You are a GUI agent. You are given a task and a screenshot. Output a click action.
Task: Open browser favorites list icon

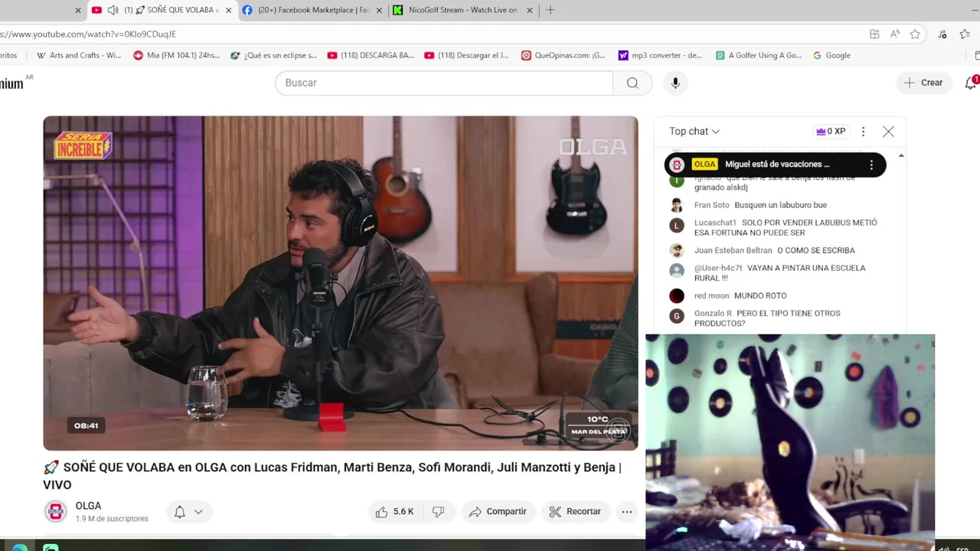[965, 34]
